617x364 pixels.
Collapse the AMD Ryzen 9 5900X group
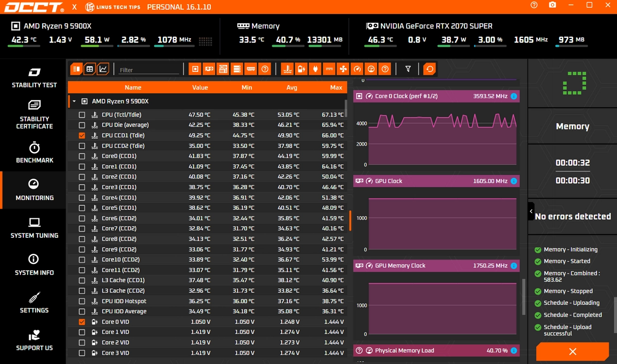74,101
